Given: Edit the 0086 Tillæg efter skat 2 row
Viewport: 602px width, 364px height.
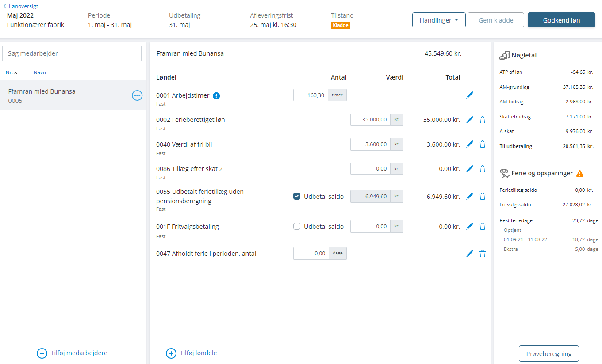Looking at the screenshot, I should (x=470, y=169).
